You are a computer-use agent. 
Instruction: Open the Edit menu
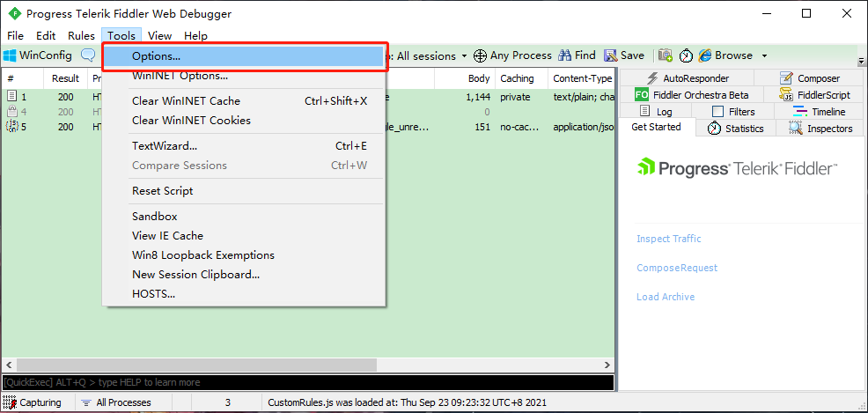coord(46,36)
